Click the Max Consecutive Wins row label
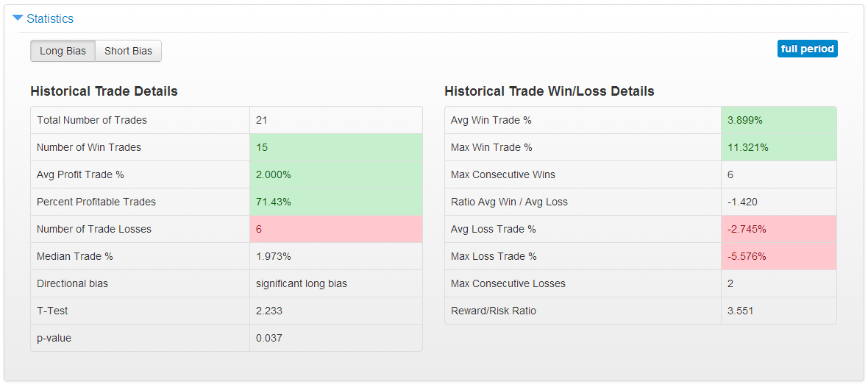The height and width of the screenshot is (385, 868). (503, 174)
